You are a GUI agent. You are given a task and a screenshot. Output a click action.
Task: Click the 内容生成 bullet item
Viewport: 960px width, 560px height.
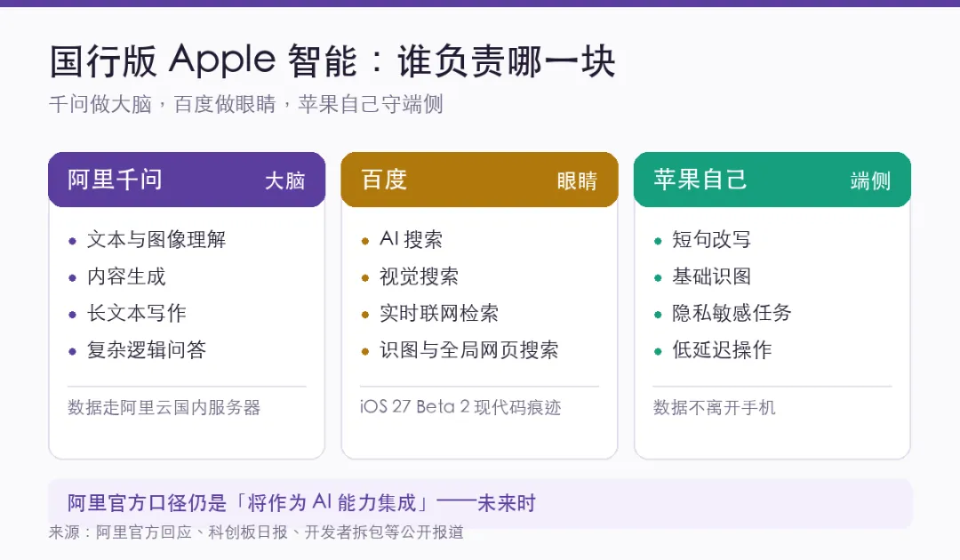(x=126, y=276)
